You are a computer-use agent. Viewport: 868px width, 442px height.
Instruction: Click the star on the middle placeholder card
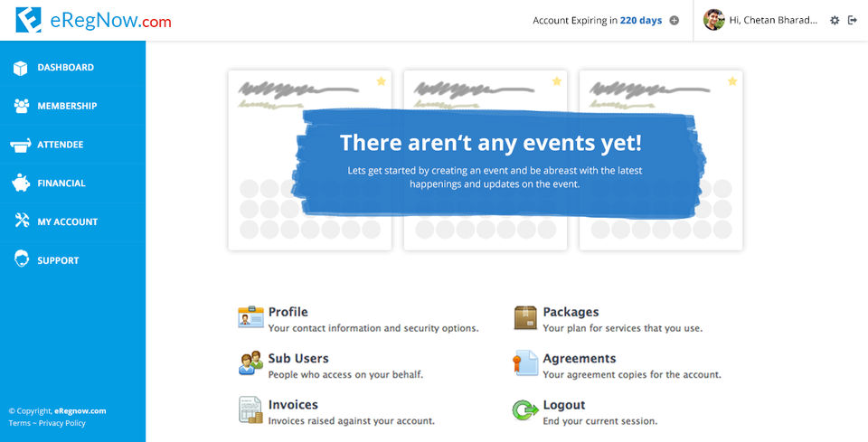(x=556, y=81)
